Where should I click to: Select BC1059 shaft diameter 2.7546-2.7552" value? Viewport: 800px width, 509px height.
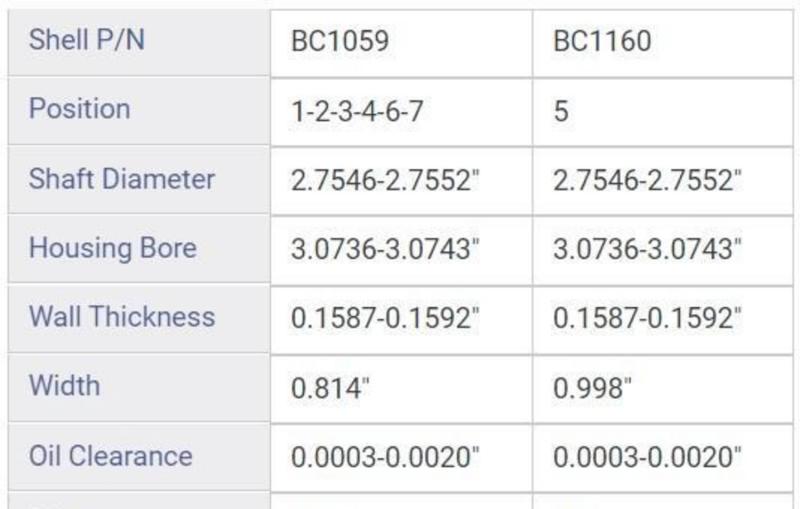385,180
